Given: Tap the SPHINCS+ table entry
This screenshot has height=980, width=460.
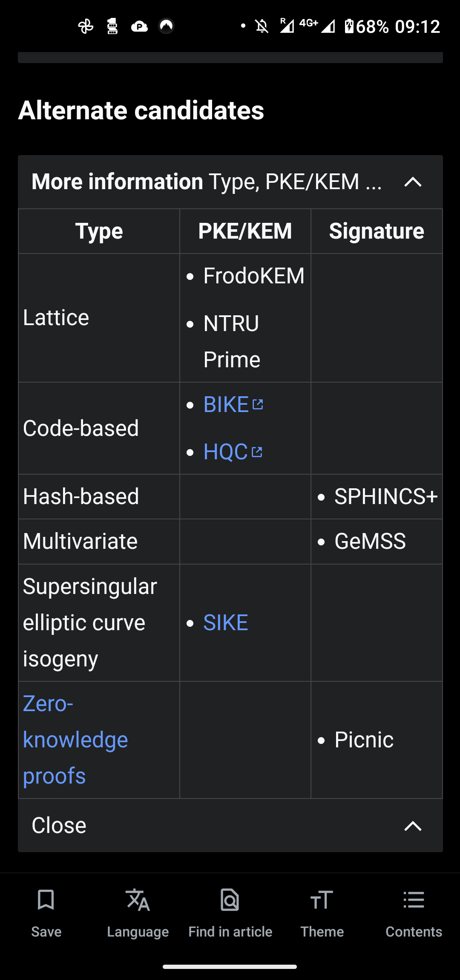Looking at the screenshot, I should pos(386,496).
